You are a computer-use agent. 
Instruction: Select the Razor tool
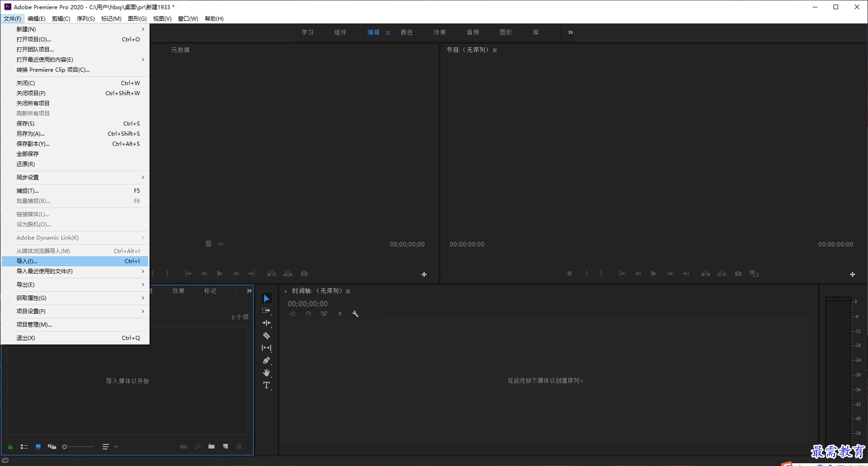(266, 336)
